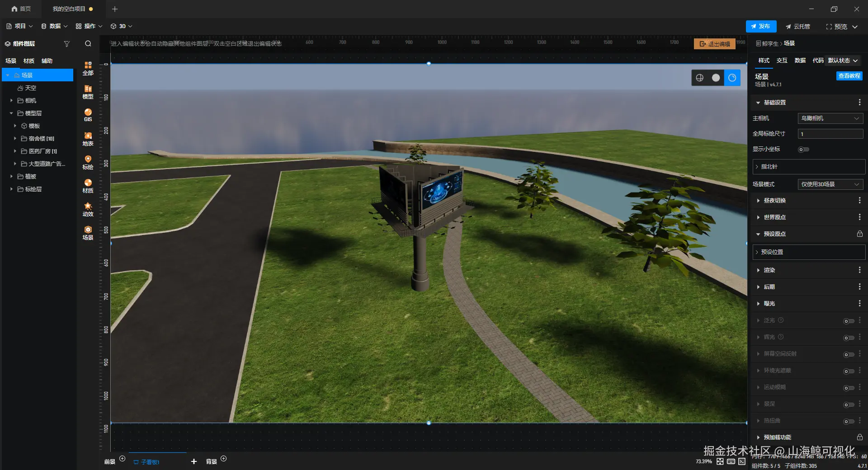
Task: Click the 查看教程 tutorial button
Action: (x=849, y=76)
